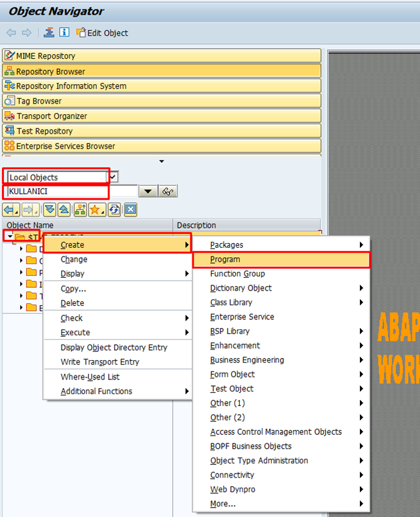The height and width of the screenshot is (517, 420).
Task: Choose Function Group in the Create submenu
Action: point(237,274)
